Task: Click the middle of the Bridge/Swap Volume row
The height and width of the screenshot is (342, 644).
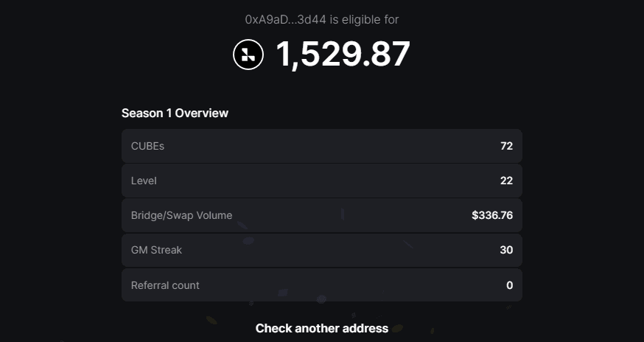Action: pos(322,215)
